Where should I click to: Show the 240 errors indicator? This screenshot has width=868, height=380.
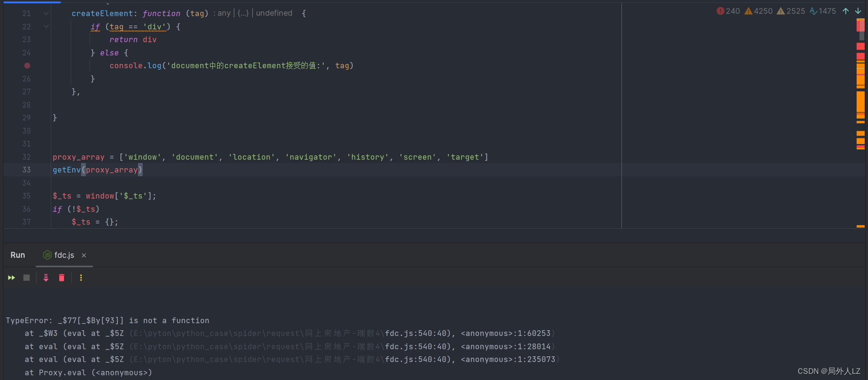[x=728, y=11]
